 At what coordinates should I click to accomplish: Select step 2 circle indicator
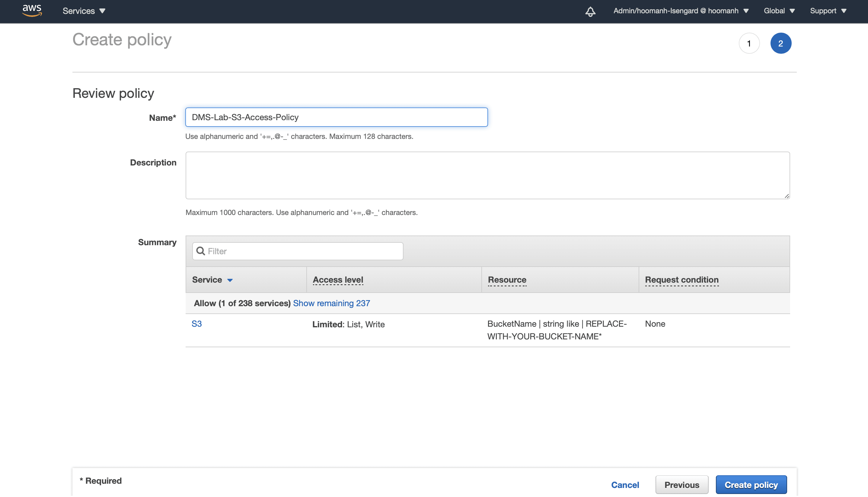(x=780, y=43)
